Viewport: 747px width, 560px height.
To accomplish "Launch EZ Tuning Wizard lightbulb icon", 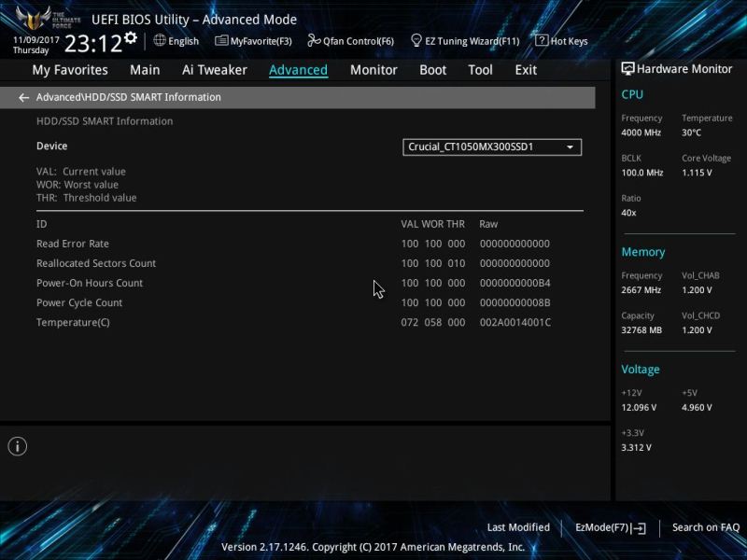I will point(416,40).
